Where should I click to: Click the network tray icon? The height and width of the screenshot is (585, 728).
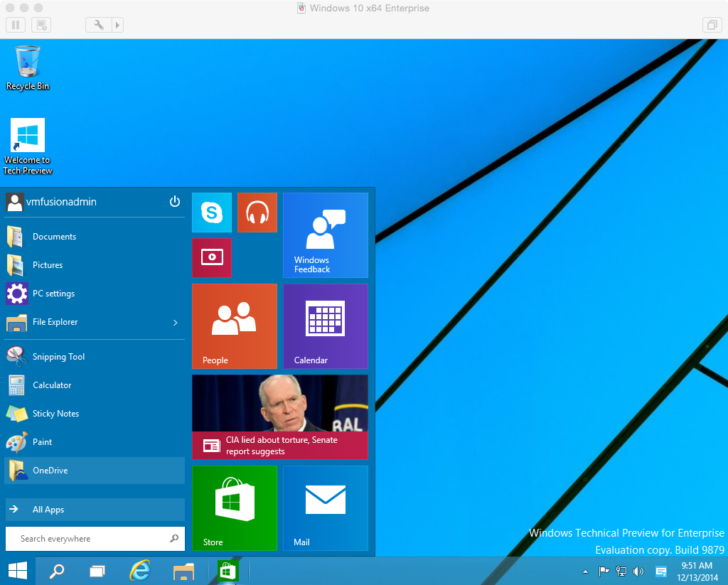(x=621, y=571)
